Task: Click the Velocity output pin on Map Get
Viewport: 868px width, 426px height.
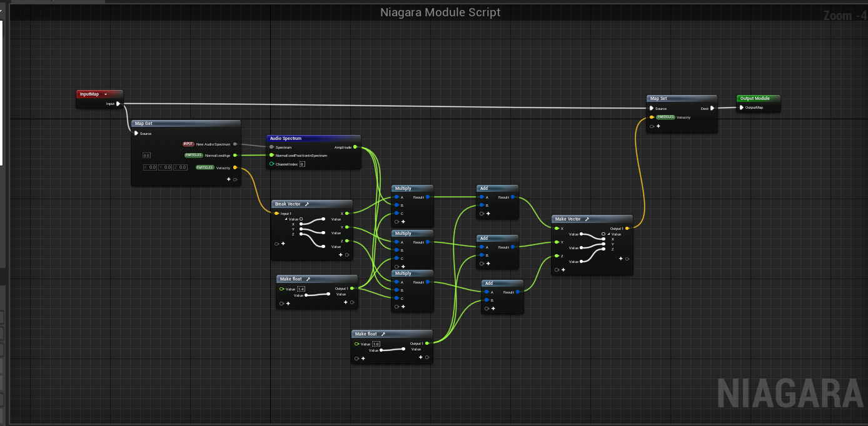Action: point(235,167)
